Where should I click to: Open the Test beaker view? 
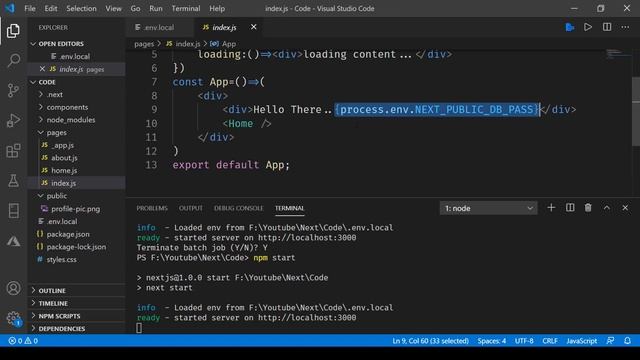click(x=13, y=180)
